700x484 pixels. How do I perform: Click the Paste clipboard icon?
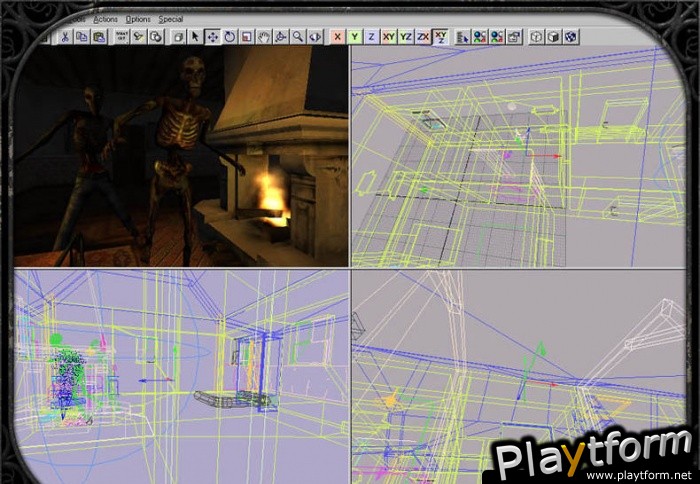pyautogui.click(x=99, y=37)
